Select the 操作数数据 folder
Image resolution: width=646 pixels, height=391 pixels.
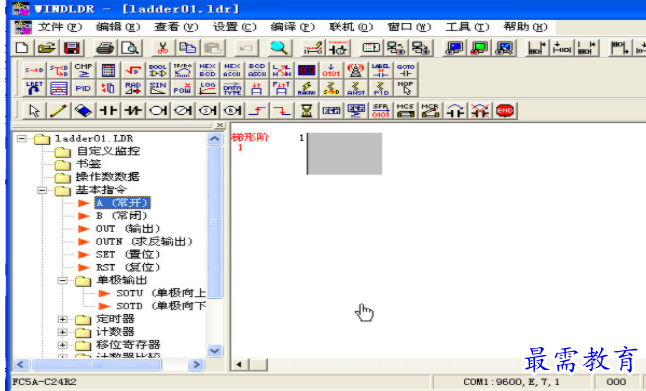pyautogui.click(x=108, y=177)
